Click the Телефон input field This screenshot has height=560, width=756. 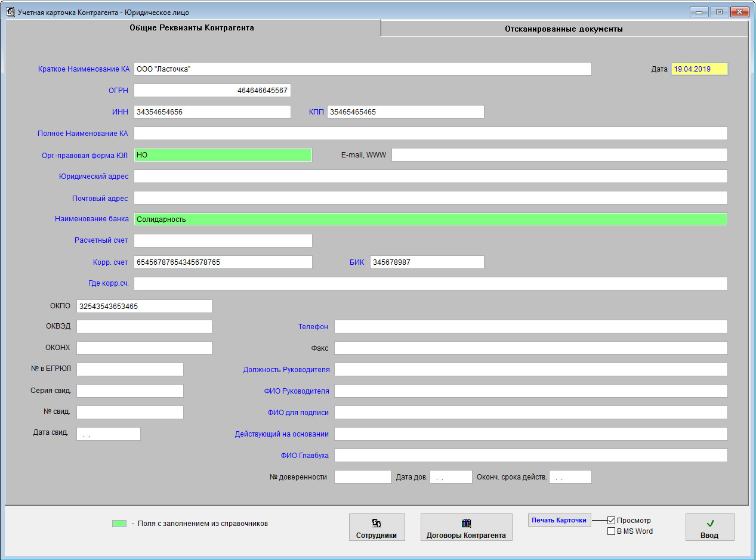click(x=530, y=327)
